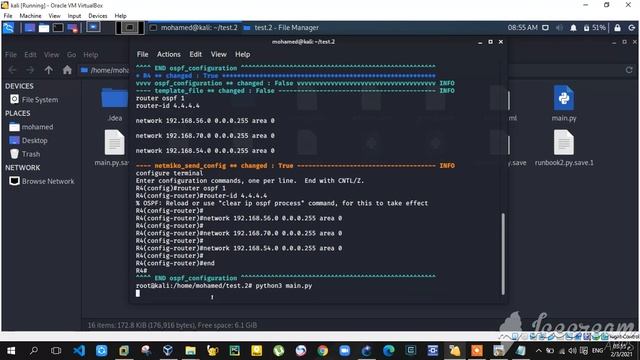
Task: Switch to the mohamed@kali terminal task button
Action: click(x=193, y=28)
